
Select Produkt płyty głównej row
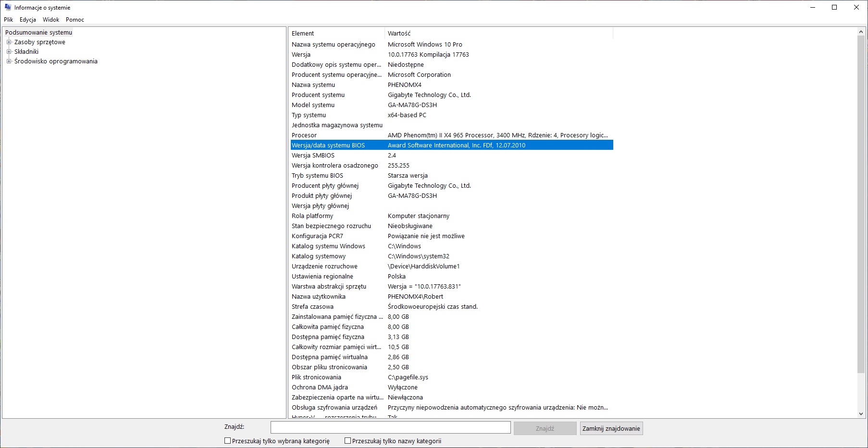click(452, 196)
